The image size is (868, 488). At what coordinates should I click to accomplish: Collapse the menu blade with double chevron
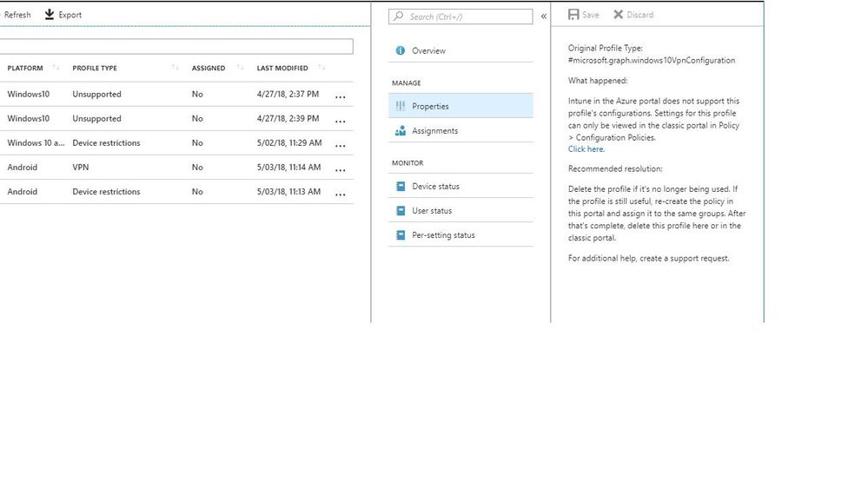tap(544, 16)
